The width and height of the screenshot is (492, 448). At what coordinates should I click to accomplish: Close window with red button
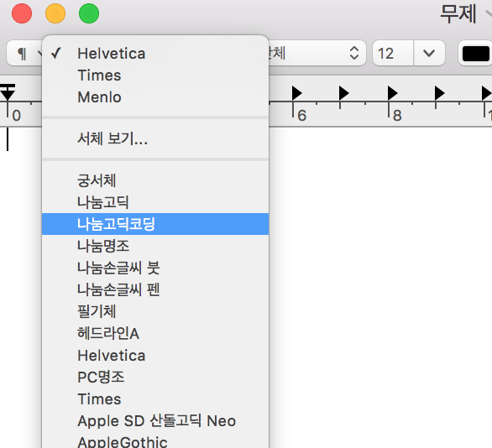[22, 13]
